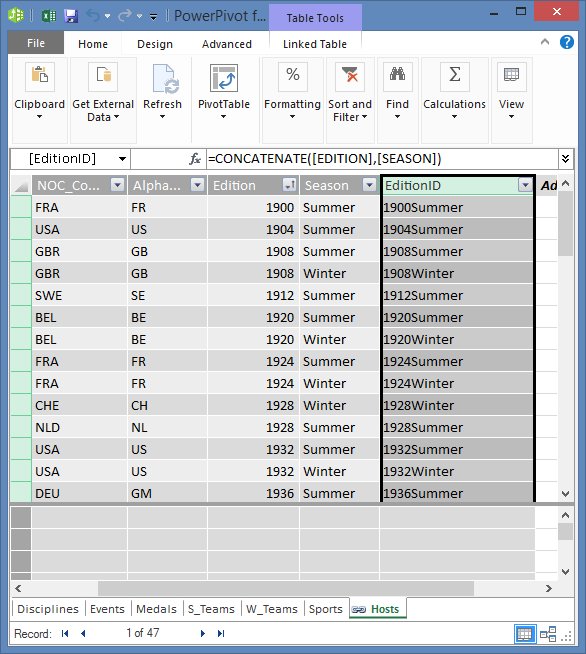Switch to Medals sheet tab
This screenshot has height=654, width=586.
point(156,609)
